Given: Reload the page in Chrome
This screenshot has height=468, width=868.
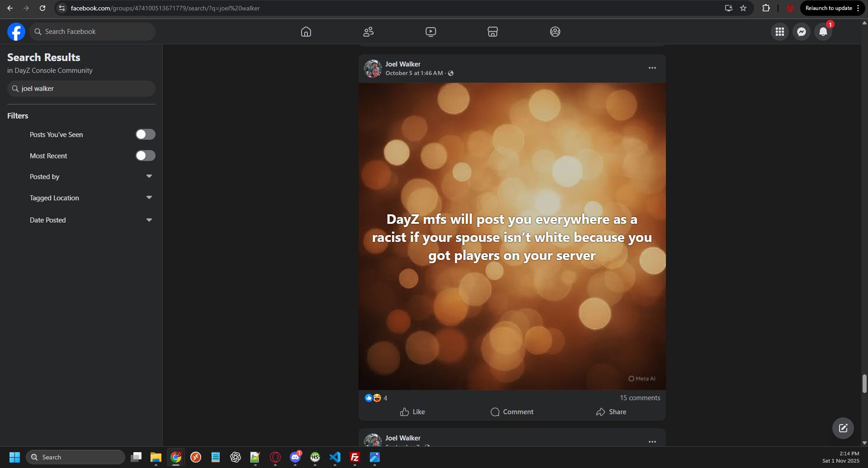Looking at the screenshot, I should click(42, 8).
